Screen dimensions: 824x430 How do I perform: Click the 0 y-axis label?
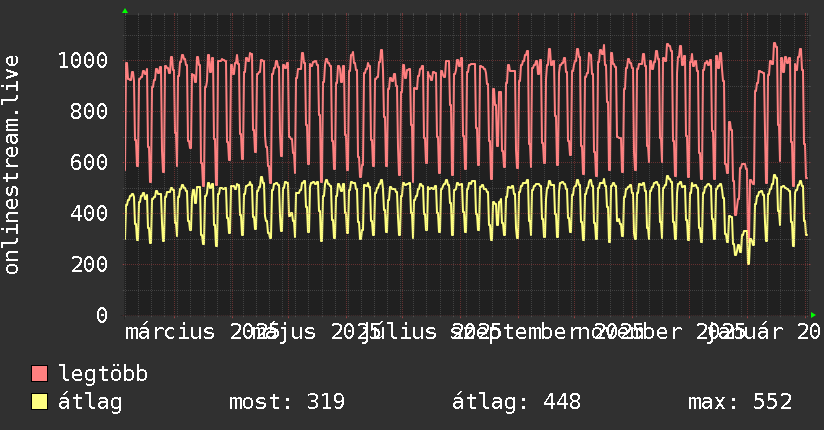pos(102,315)
